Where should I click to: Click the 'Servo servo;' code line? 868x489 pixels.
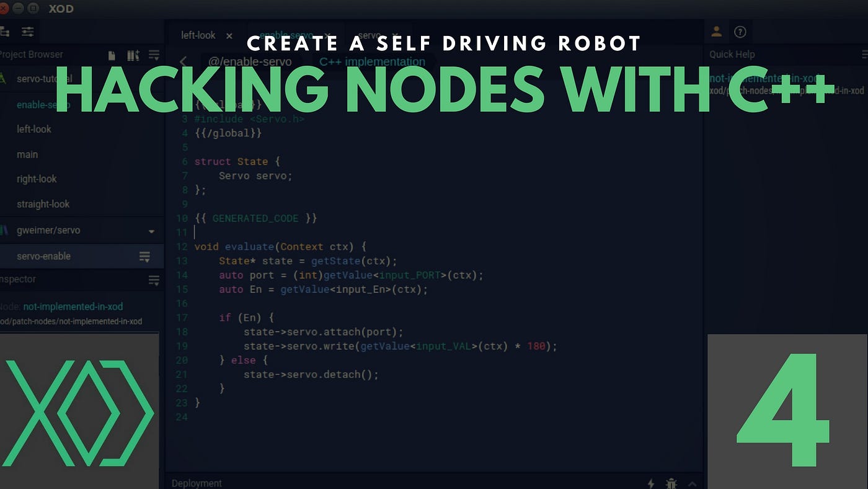pyautogui.click(x=255, y=176)
